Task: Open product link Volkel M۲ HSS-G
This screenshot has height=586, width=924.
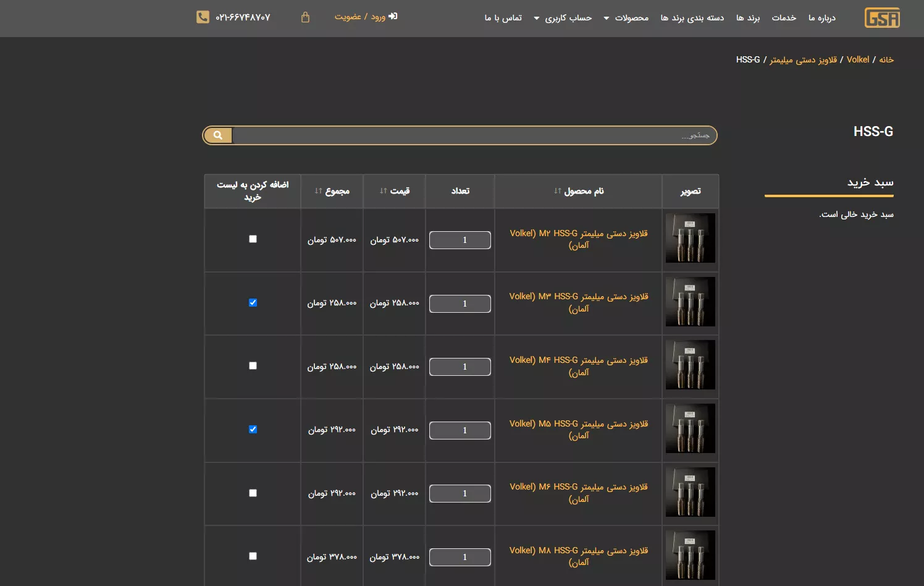Action: [x=579, y=239]
